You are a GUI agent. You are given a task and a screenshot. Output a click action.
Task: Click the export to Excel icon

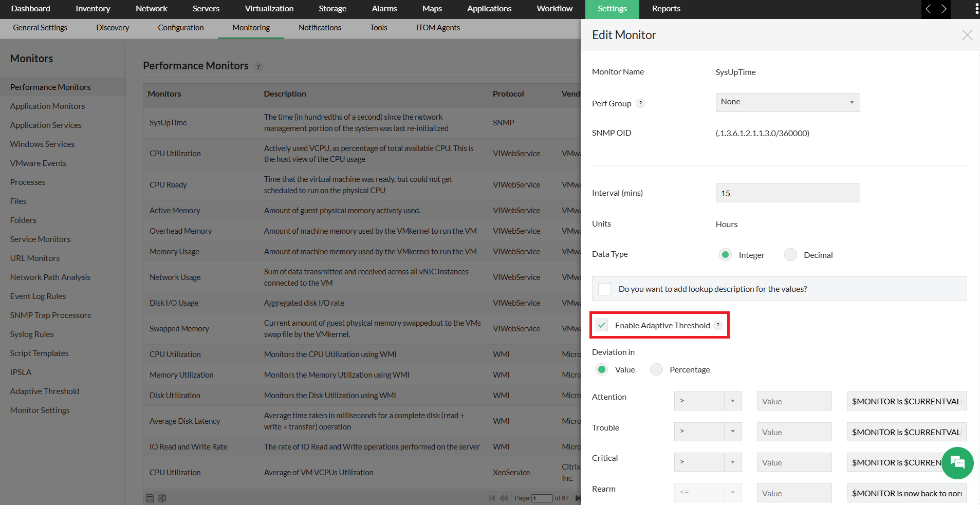pos(162,498)
